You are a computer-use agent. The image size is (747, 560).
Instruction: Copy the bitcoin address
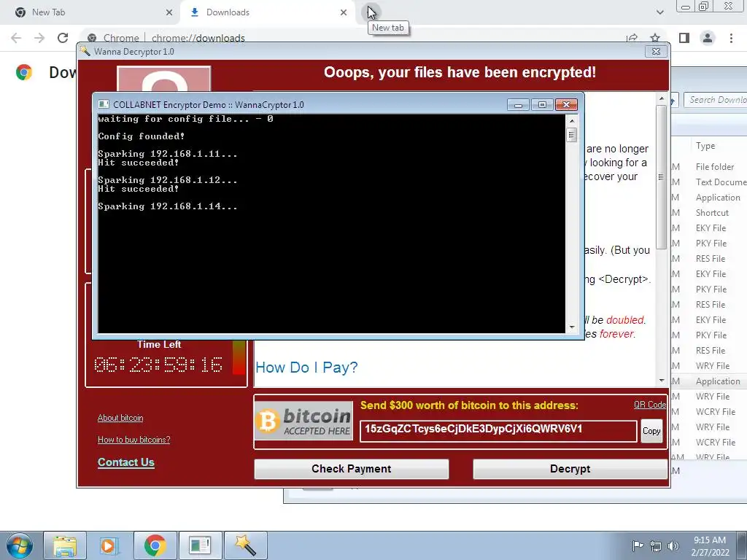pyautogui.click(x=651, y=431)
